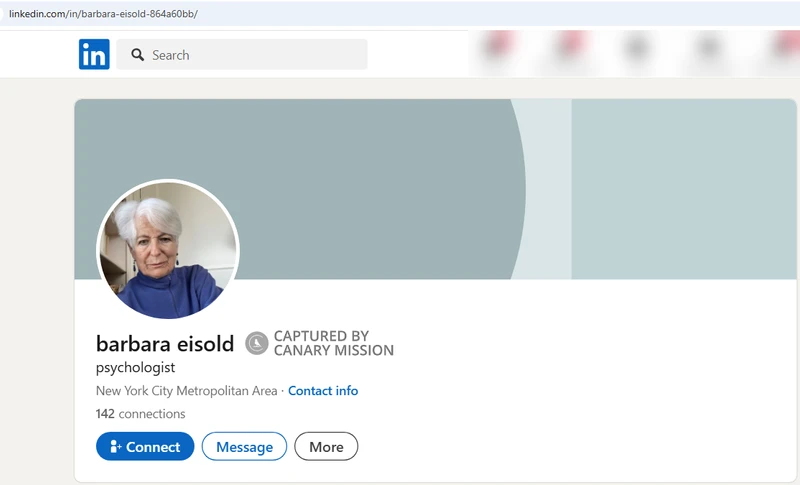Screen dimensions: 800x485
Task: Open the Contact info link
Action: (x=322, y=391)
